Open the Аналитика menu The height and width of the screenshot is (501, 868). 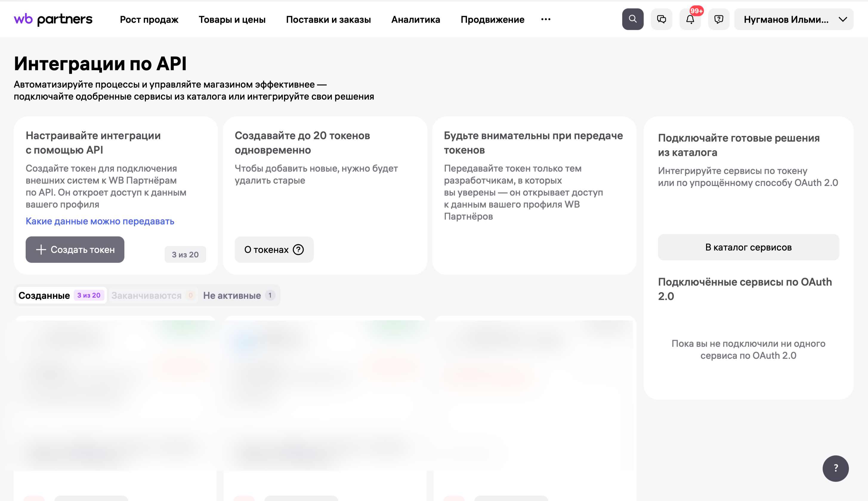tap(416, 20)
